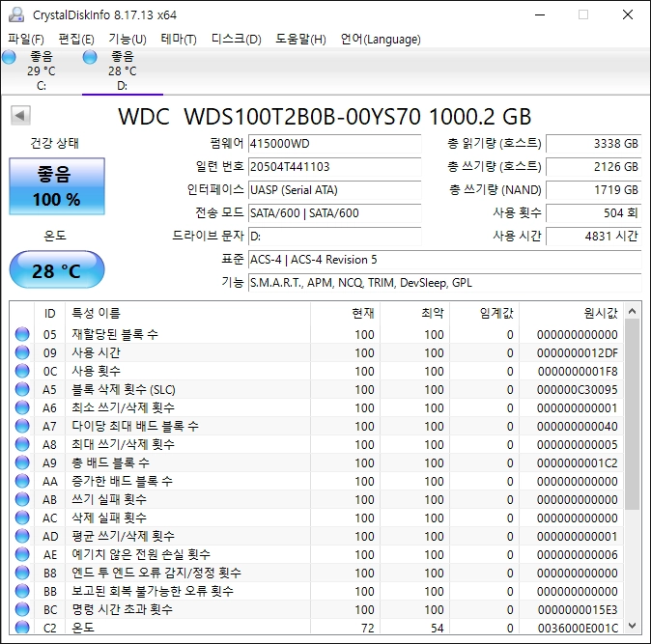
Task: Open the 파일(F) menu
Action: [x=26, y=40]
